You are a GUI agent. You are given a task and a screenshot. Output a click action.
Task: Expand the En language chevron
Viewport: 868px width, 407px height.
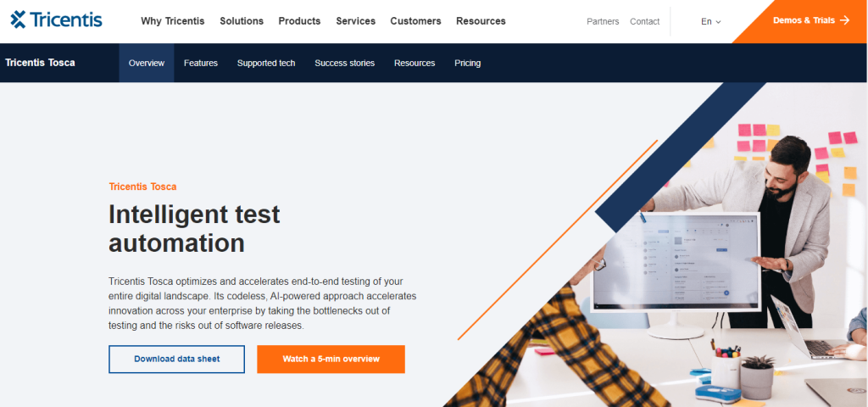pos(719,22)
